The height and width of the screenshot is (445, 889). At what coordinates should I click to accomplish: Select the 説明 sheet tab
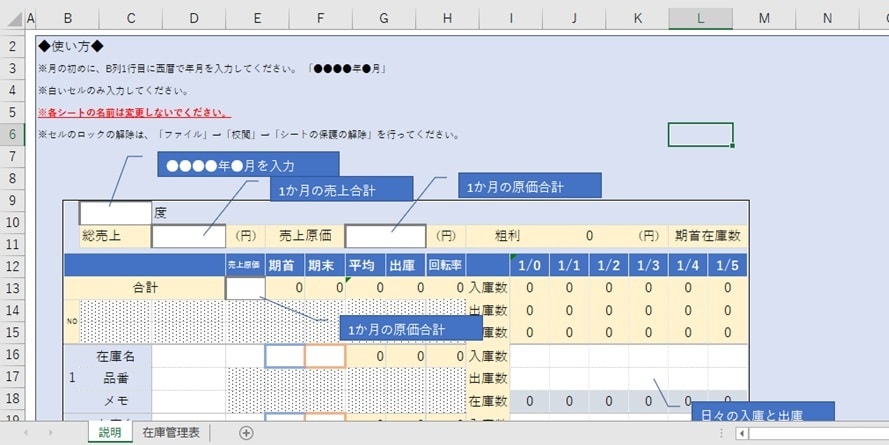tap(110, 433)
